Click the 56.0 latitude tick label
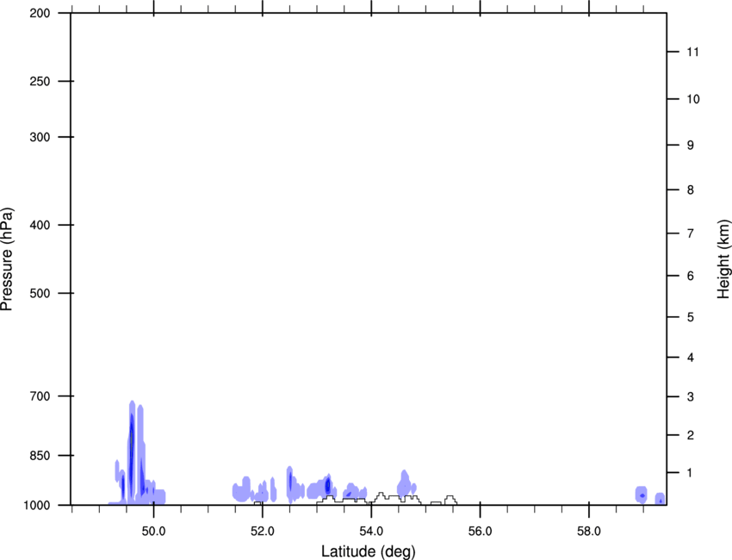The image size is (732, 560). point(480,532)
